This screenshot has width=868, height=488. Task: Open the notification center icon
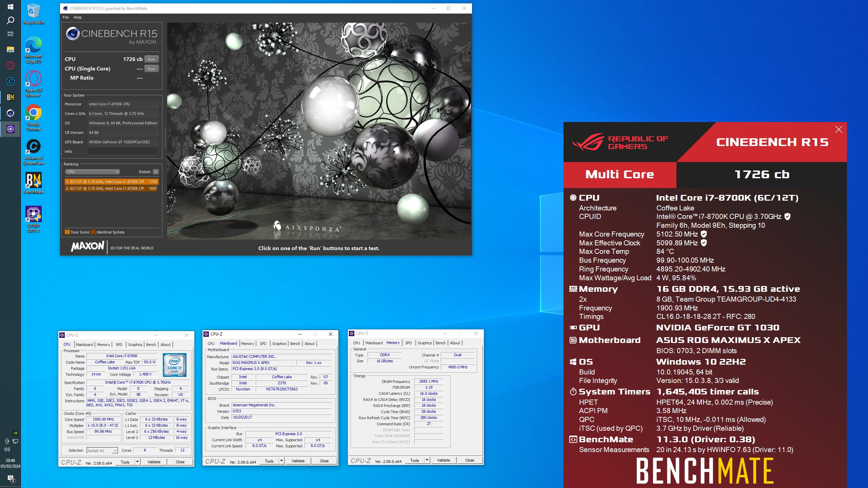[x=11, y=479]
